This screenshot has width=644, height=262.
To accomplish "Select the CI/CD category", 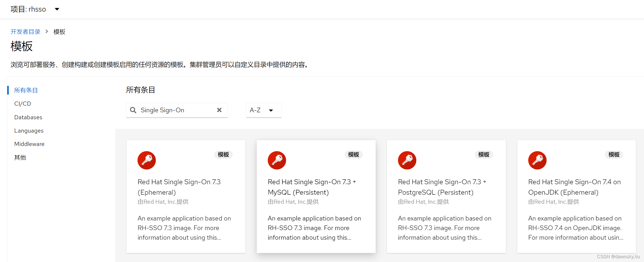I will click(x=23, y=104).
